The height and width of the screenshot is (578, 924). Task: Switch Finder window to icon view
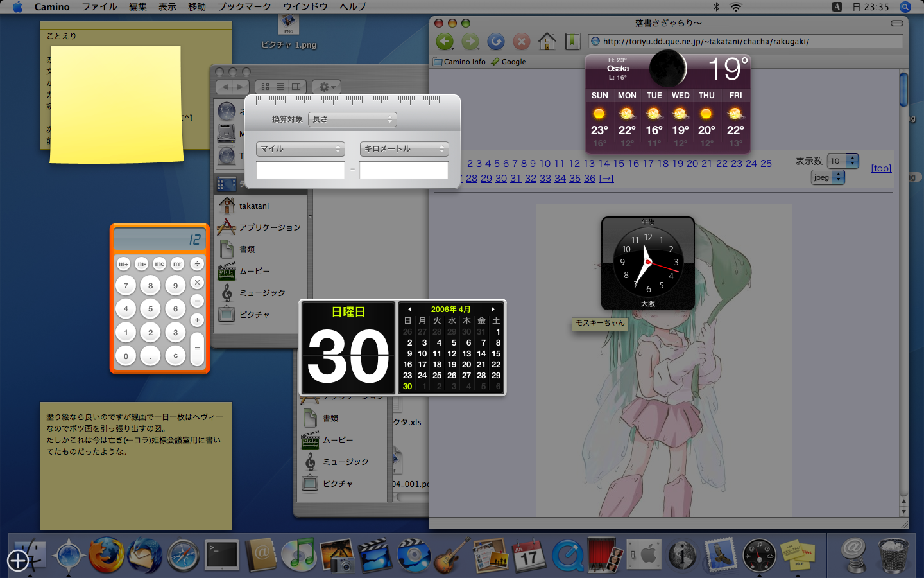[265, 87]
